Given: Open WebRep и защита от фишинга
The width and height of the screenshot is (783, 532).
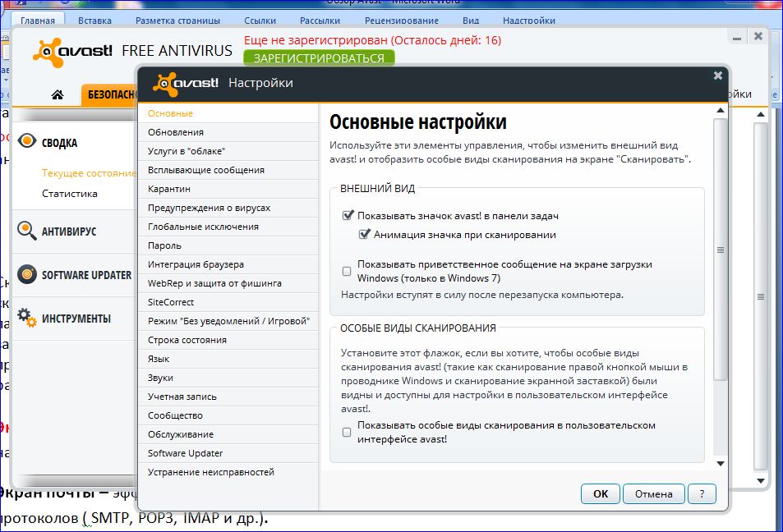Looking at the screenshot, I should point(228,283).
